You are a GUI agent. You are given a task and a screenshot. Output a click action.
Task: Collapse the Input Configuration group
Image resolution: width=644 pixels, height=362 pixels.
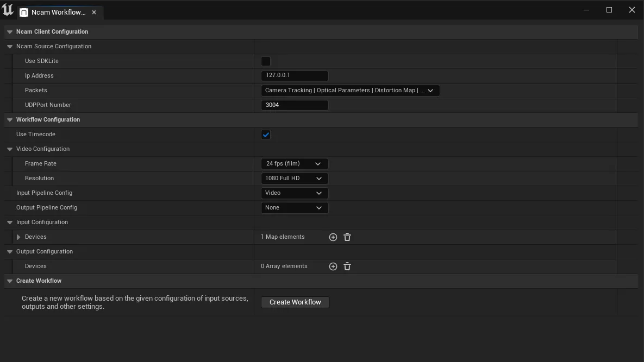(x=10, y=223)
